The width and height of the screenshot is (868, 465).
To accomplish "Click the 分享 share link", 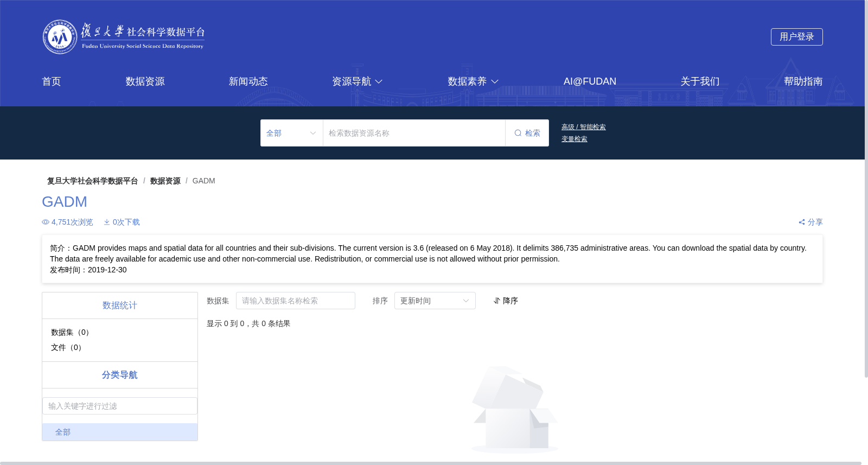I will point(811,222).
